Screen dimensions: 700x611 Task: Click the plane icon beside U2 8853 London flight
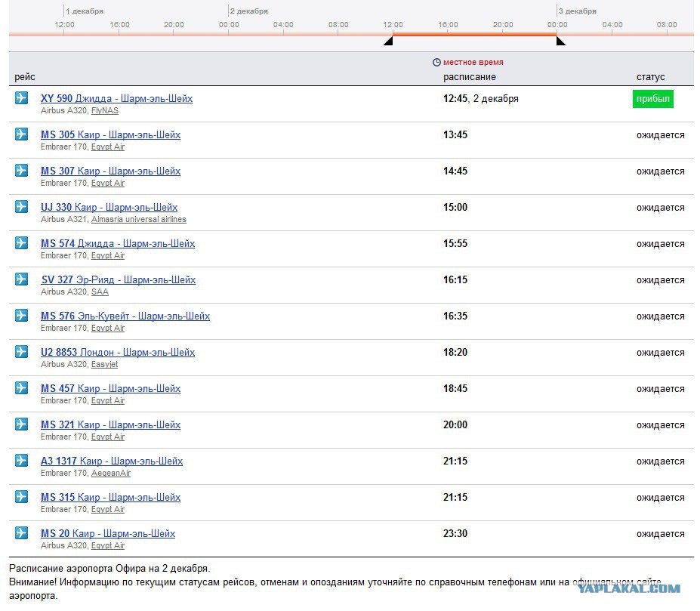[21, 352]
